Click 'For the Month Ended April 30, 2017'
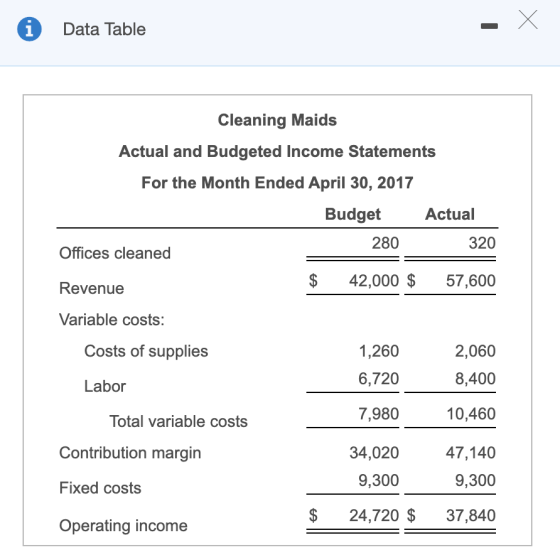Image resolution: width=560 pixels, height=550 pixels. pyautogui.click(x=277, y=183)
